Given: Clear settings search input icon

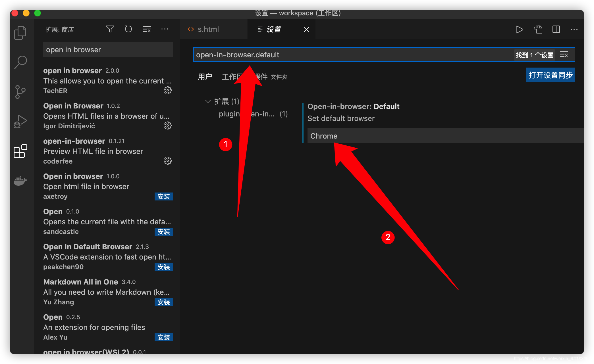Looking at the screenshot, I should pyautogui.click(x=564, y=55).
